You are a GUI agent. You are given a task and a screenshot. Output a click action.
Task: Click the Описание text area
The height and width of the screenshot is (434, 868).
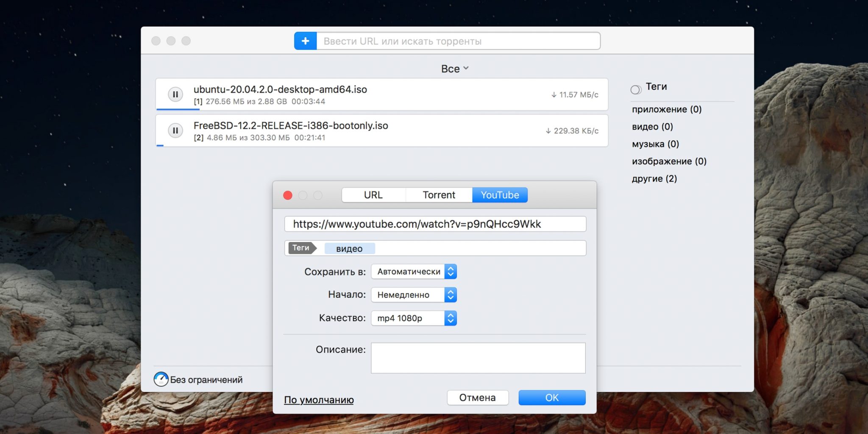(x=478, y=358)
